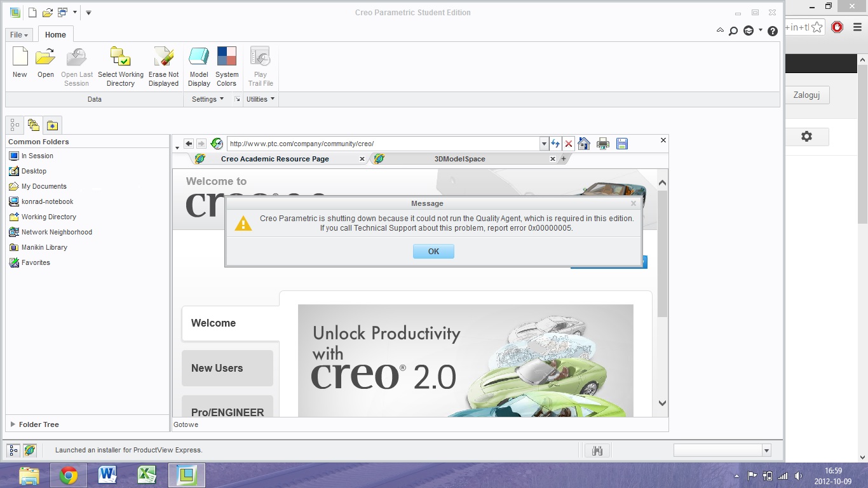The height and width of the screenshot is (488, 868).
Task: Open the command search magnifier icon
Action: point(733,30)
